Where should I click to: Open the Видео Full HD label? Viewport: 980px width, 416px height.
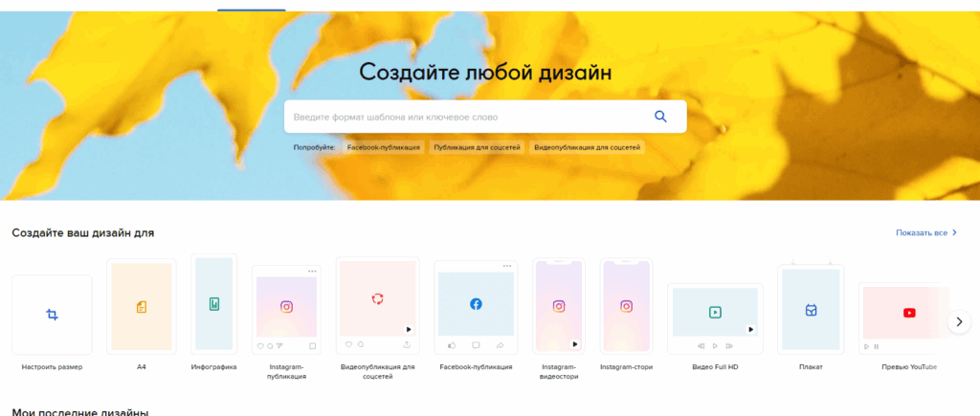click(x=715, y=367)
